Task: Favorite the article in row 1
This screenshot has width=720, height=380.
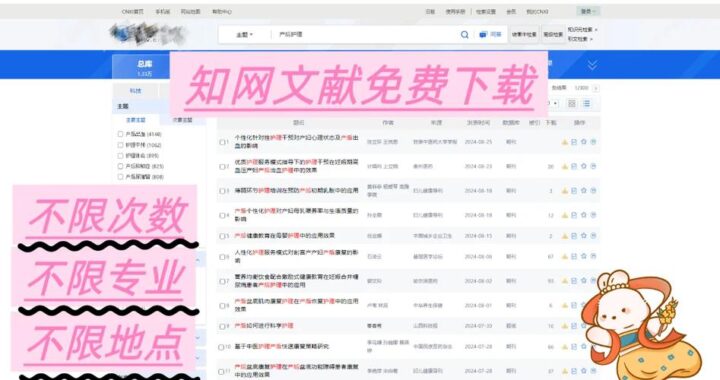Action: click(x=584, y=142)
